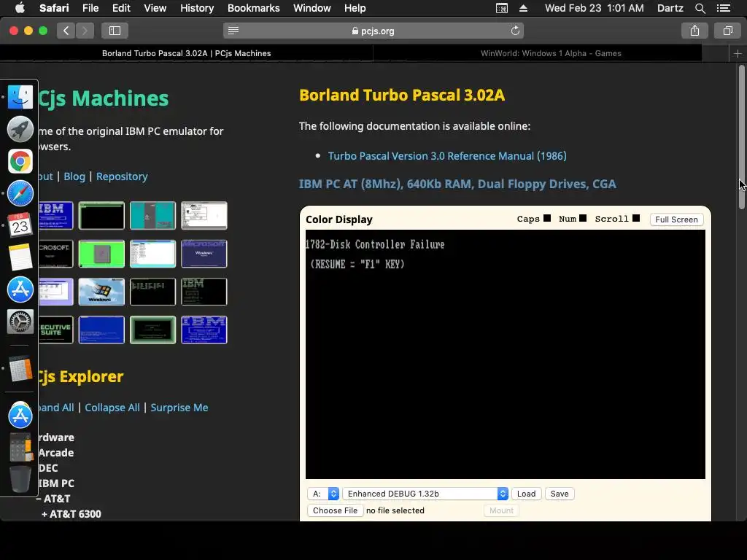Open keyboard viewer icon in menu bar
The image size is (747, 560).
click(502, 8)
